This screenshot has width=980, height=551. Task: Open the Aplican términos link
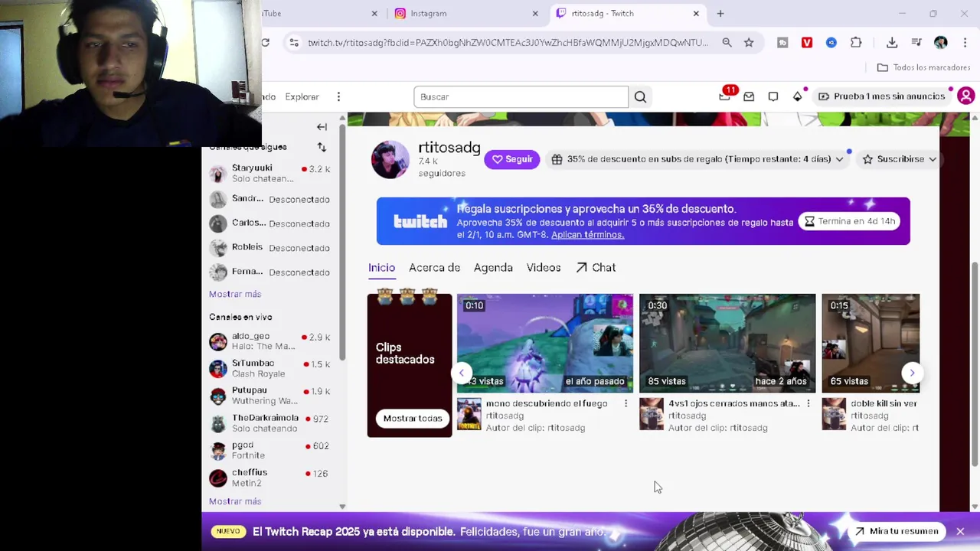coord(587,235)
